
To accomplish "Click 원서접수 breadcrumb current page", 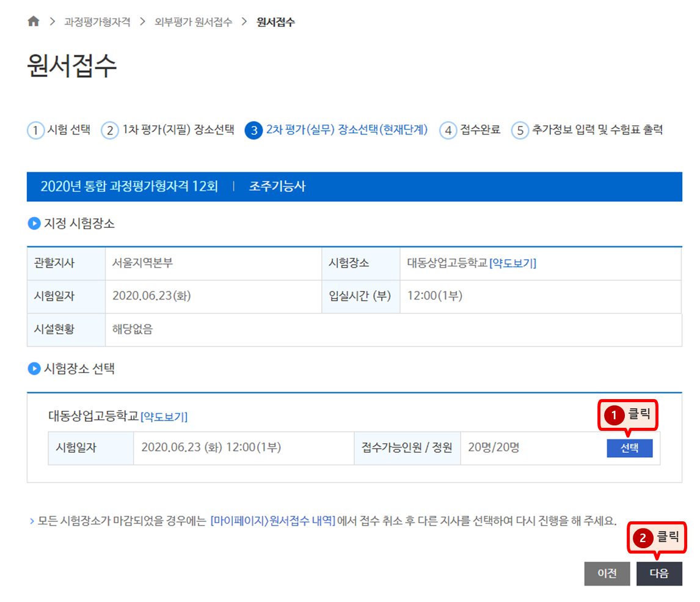I will [275, 22].
